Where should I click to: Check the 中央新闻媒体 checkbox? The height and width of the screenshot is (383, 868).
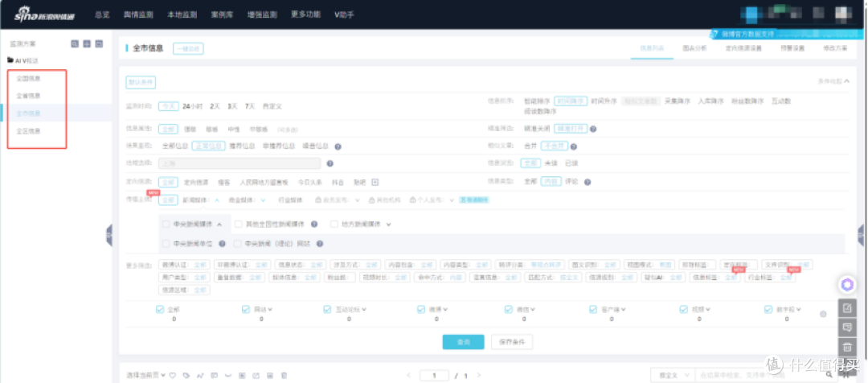(166, 224)
